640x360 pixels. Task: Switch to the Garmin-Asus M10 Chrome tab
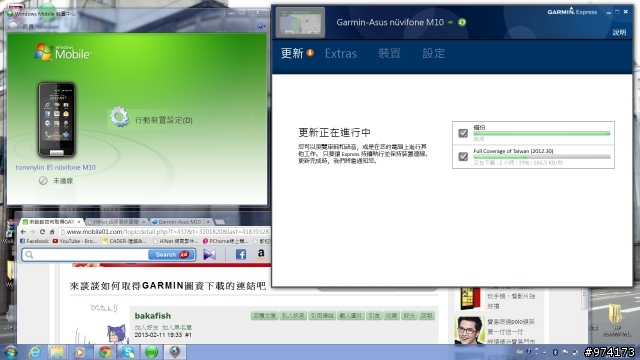[x=180, y=222]
